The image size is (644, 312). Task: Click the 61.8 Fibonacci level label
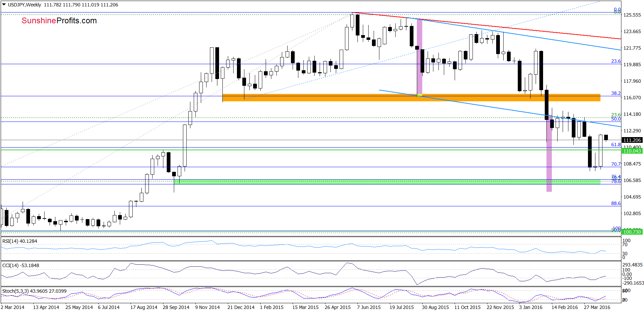(616, 145)
